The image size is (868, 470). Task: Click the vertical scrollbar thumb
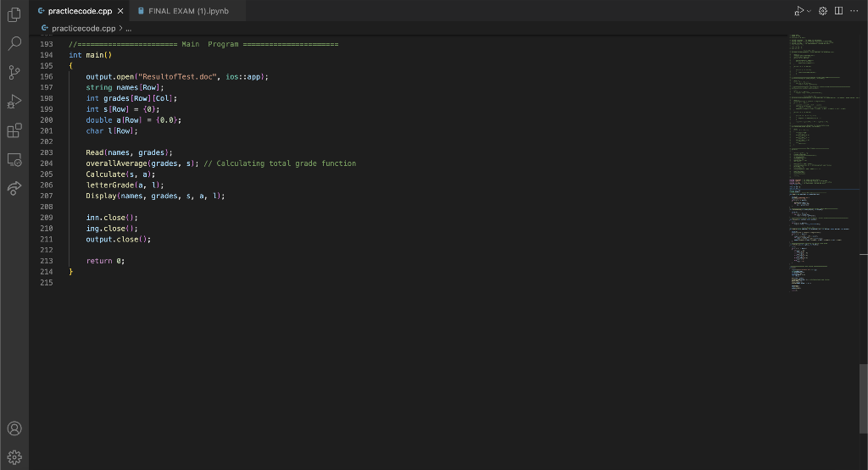coord(864,399)
